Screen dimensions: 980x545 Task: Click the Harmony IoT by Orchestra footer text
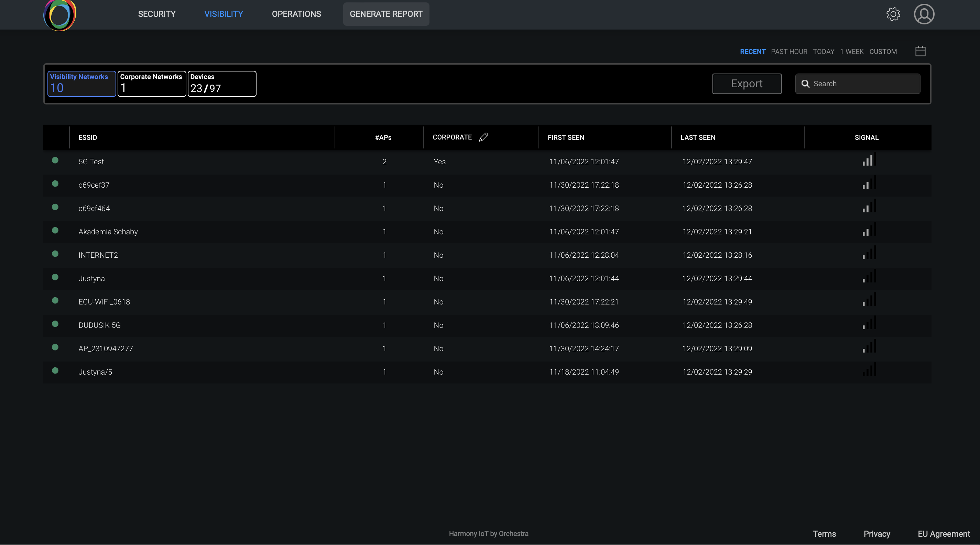coord(489,534)
